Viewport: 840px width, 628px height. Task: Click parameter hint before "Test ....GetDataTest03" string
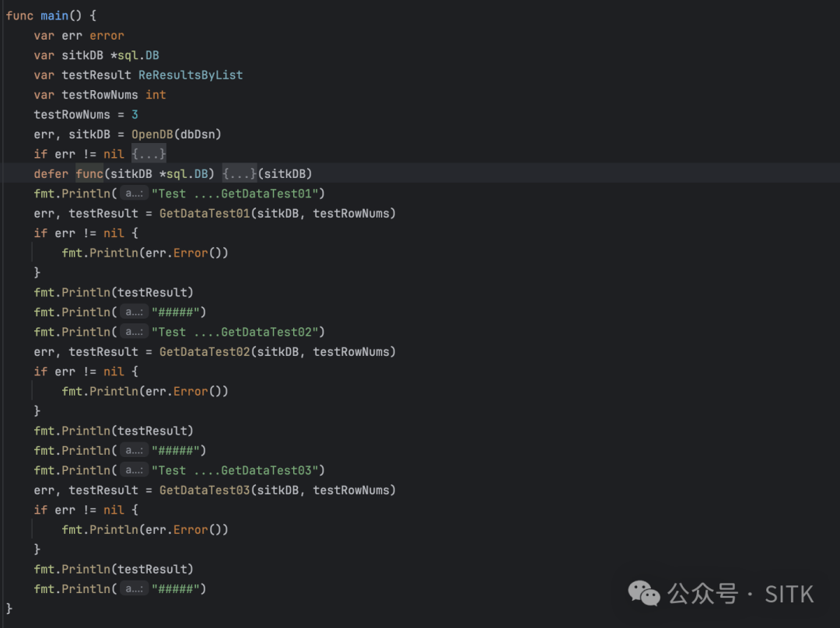pos(134,470)
